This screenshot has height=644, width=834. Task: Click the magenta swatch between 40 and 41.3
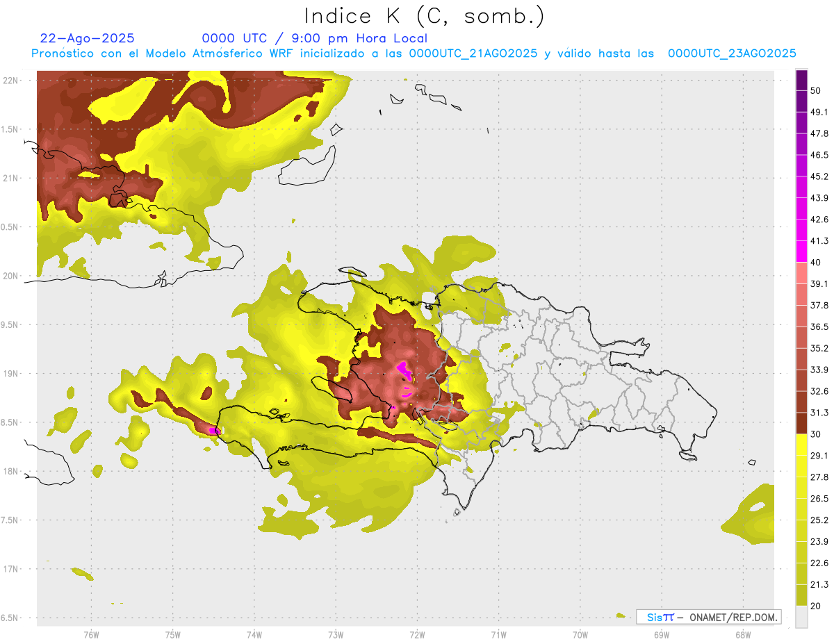point(801,251)
